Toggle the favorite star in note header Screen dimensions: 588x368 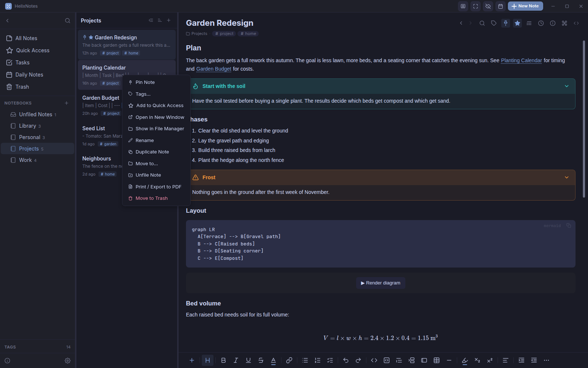pos(517,23)
